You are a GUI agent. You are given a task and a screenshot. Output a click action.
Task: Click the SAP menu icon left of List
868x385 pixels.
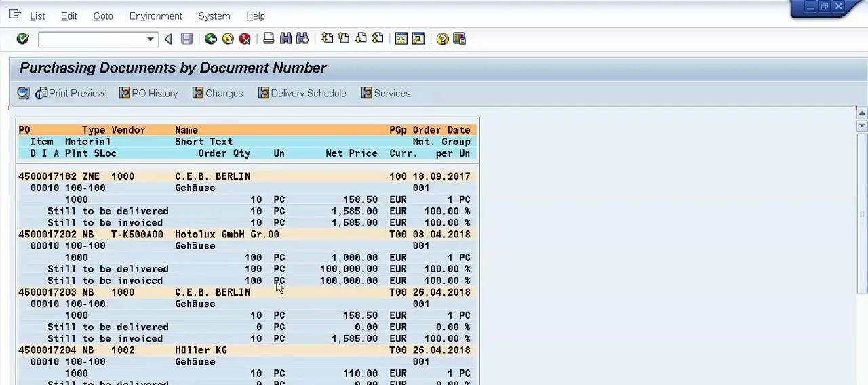(x=15, y=14)
